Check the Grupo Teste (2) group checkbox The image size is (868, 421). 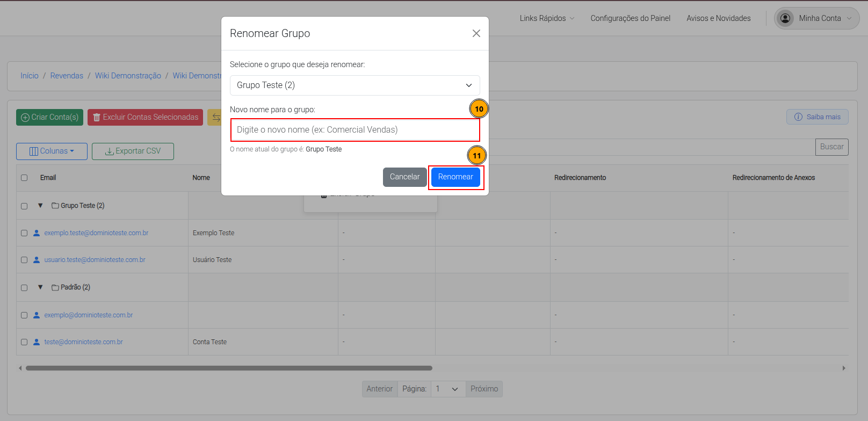24,206
